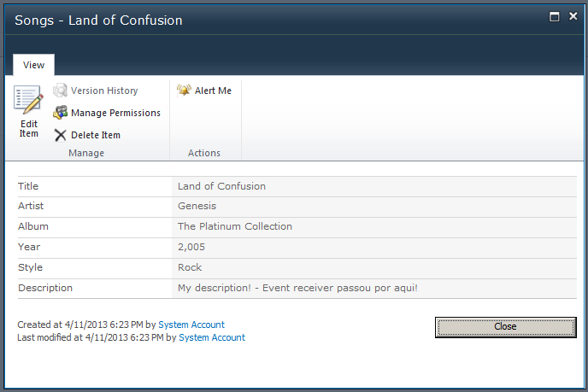Select the Version History text label

point(104,91)
